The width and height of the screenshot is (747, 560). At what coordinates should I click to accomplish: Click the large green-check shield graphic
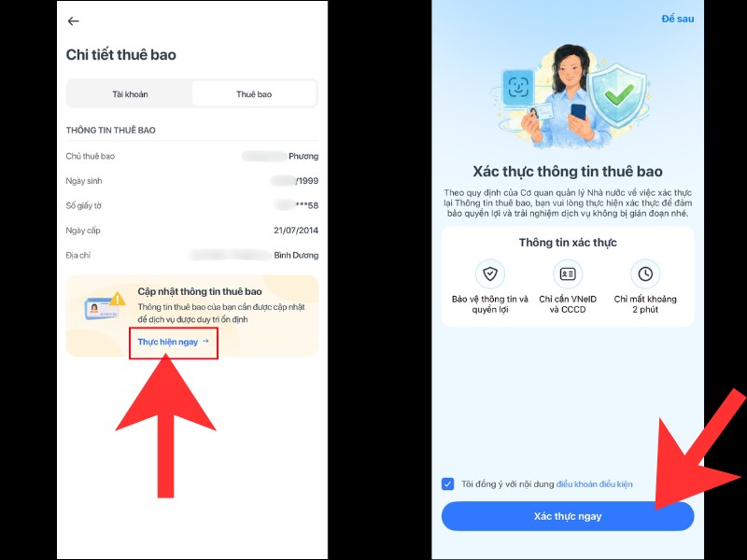point(617,95)
